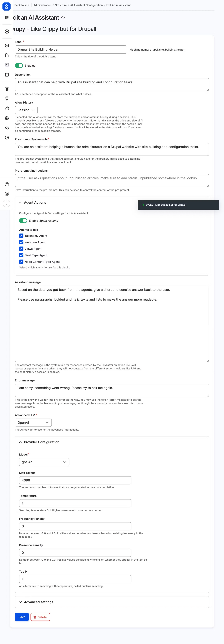This screenshot has width=224, height=644.
Task: Uncheck the Webform Agent checkbox
Action: (21, 242)
